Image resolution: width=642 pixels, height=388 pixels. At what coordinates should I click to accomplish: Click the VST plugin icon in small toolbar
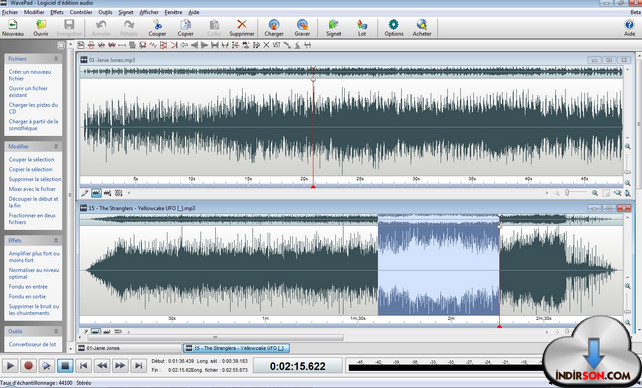(x=277, y=45)
